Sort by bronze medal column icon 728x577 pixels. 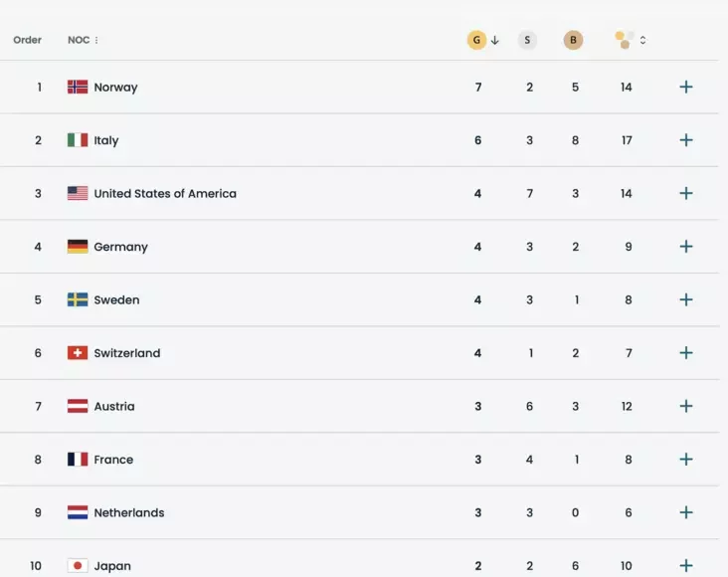(573, 40)
